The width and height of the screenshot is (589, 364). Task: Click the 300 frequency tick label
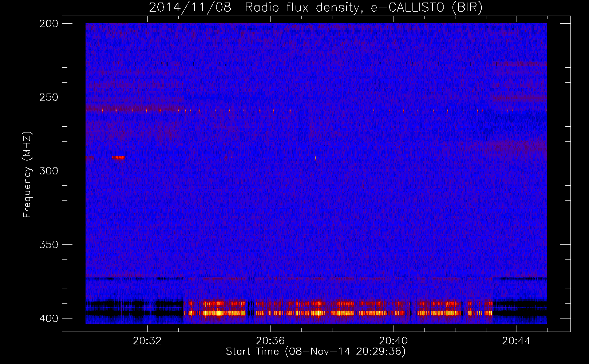[48, 171]
